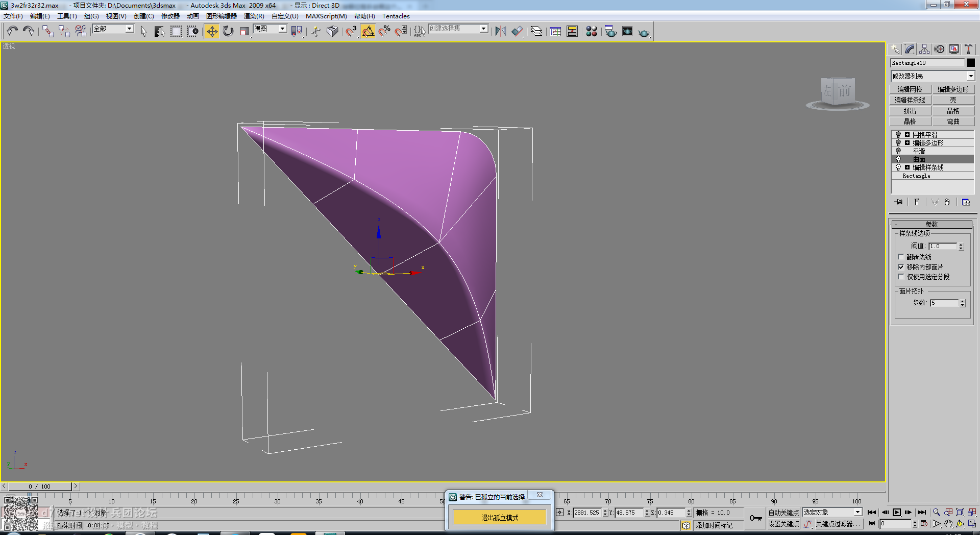Enable the 翻转法线 checkbox
The height and width of the screenshot is (535, 980).
tap(901, 257)
